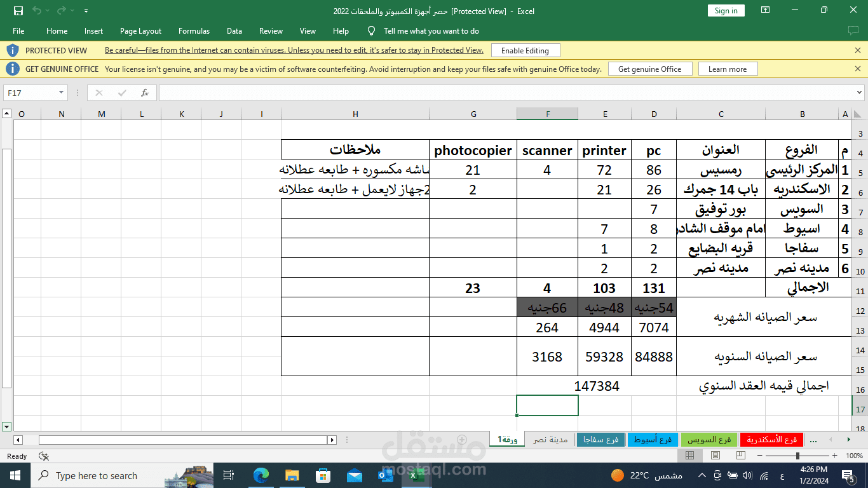Open the Customize Quick Access Toolbar arrow

[86, 11]
